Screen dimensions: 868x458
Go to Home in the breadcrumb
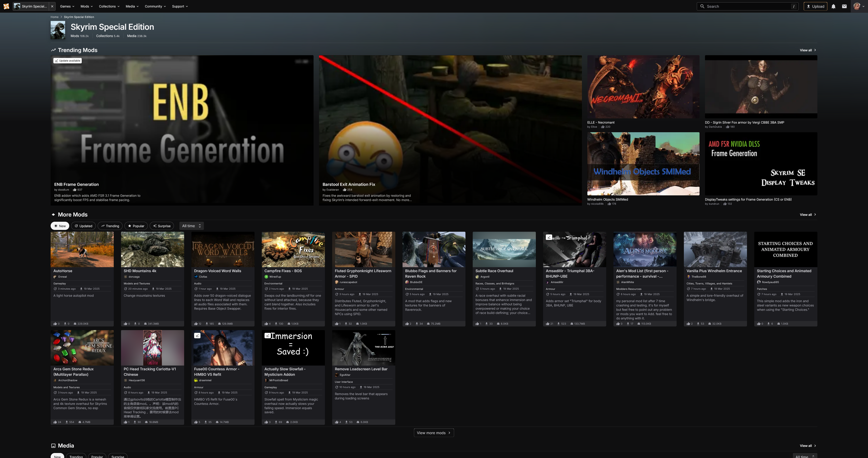click(x=54, y=17)
